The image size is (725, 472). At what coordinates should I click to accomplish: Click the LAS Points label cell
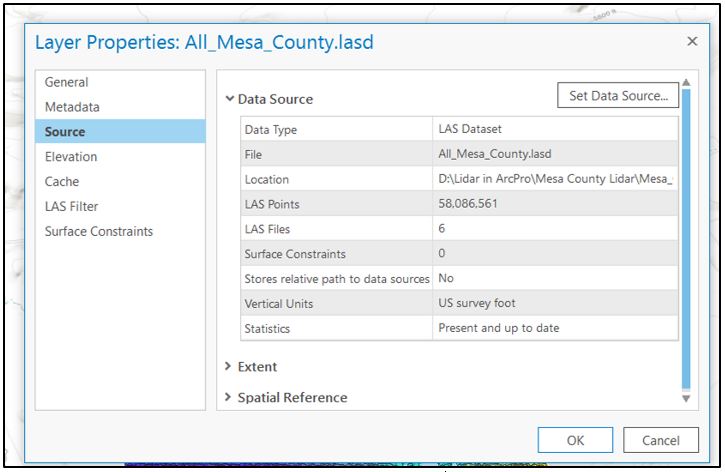[x=337, y=204]
